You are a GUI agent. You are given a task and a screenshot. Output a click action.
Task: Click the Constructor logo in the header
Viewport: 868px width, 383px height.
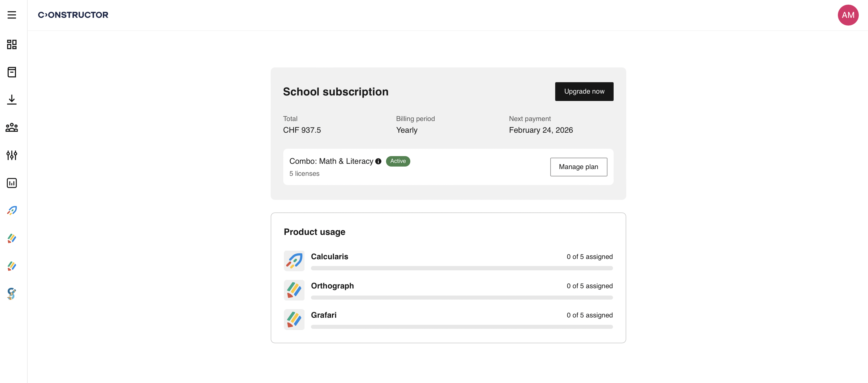pyautogui.click(x=73, y=15)
